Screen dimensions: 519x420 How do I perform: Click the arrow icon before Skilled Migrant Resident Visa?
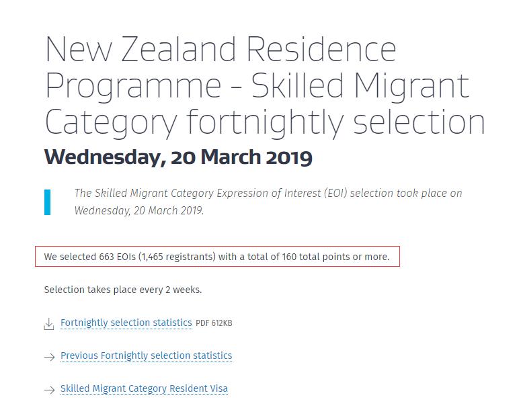[48, 390]
